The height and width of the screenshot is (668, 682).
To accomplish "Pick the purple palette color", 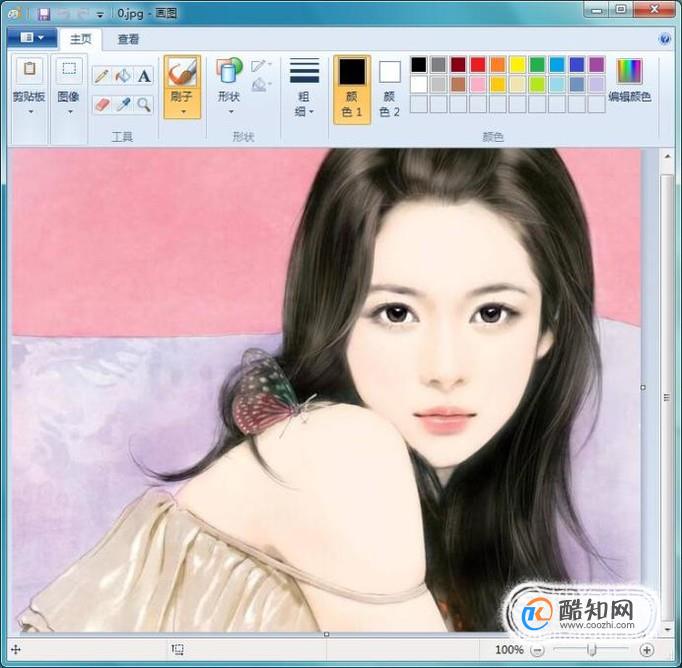I will tap(597, 65).
